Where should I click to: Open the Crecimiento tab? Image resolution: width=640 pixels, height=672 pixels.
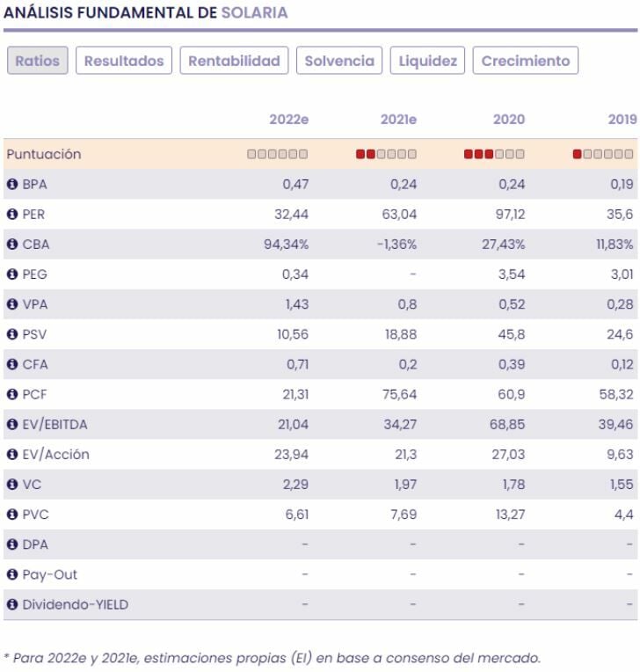point(526,61)
